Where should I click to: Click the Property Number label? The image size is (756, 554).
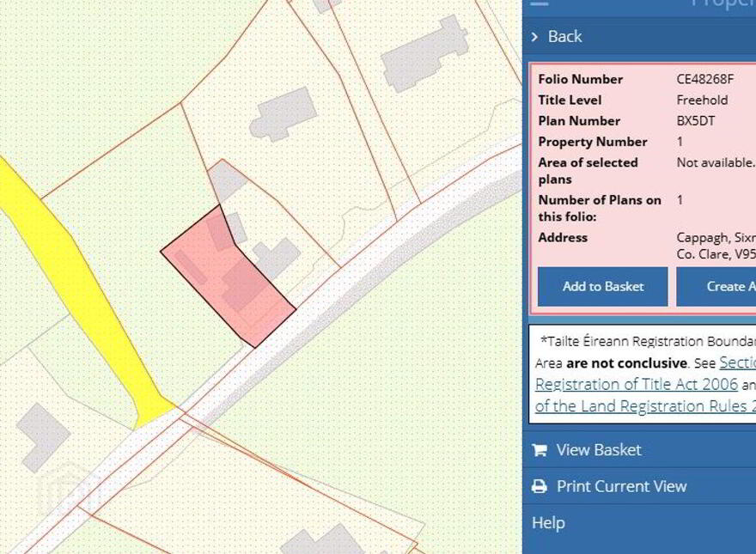tap(593, 142)
